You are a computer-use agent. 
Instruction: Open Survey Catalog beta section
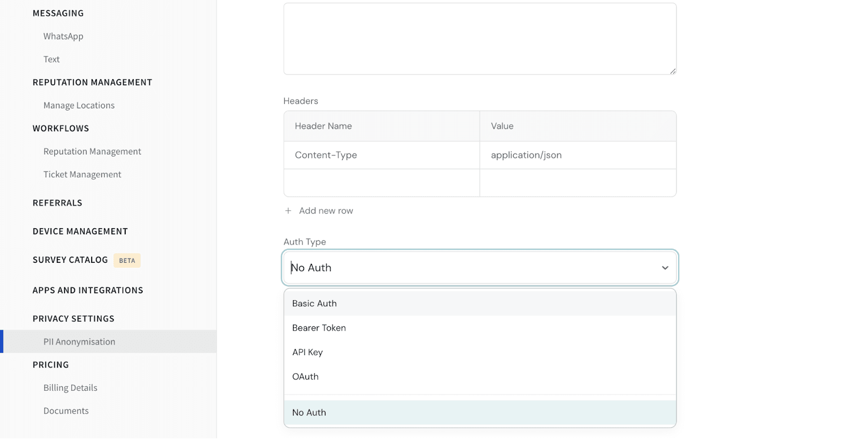click(71, 260)
